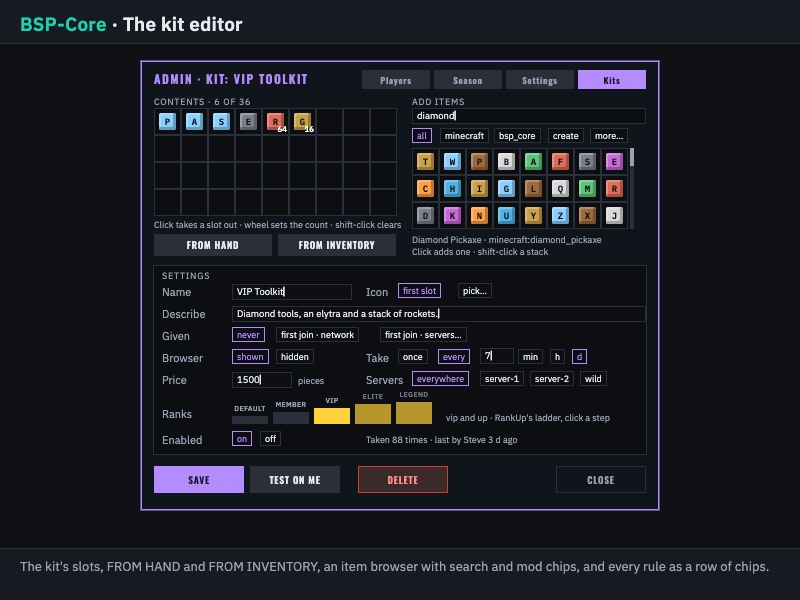Set Browser visibility to shown
The width and height of the screenshot is (800, 600).
click(250, 357)
